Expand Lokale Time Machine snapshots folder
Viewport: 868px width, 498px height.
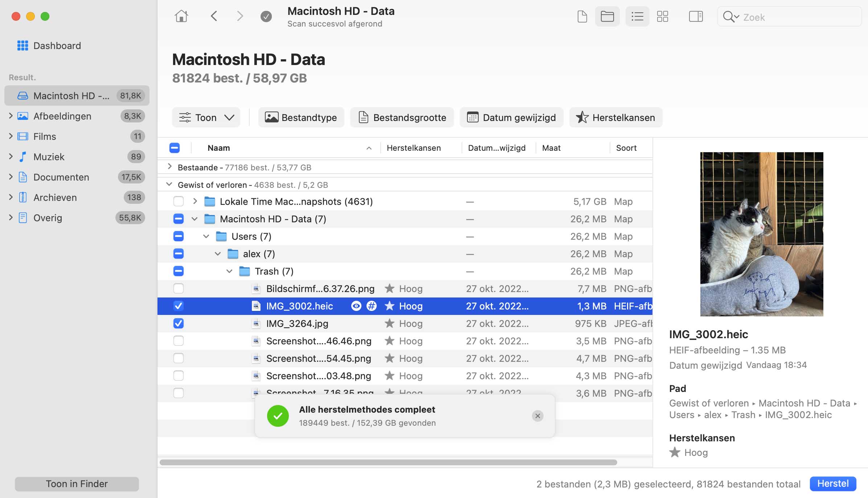pyautogui.click(x=195, y=201)
